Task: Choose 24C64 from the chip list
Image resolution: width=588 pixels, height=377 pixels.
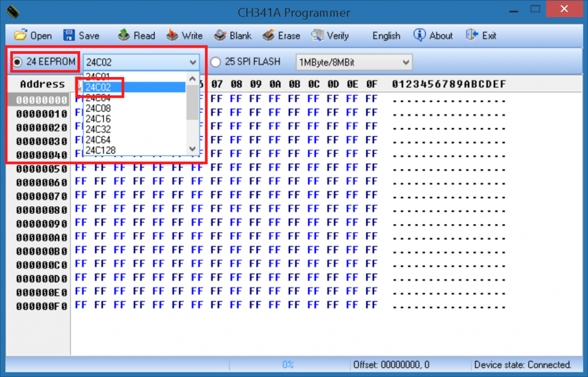Action: [x=134, y=140]
